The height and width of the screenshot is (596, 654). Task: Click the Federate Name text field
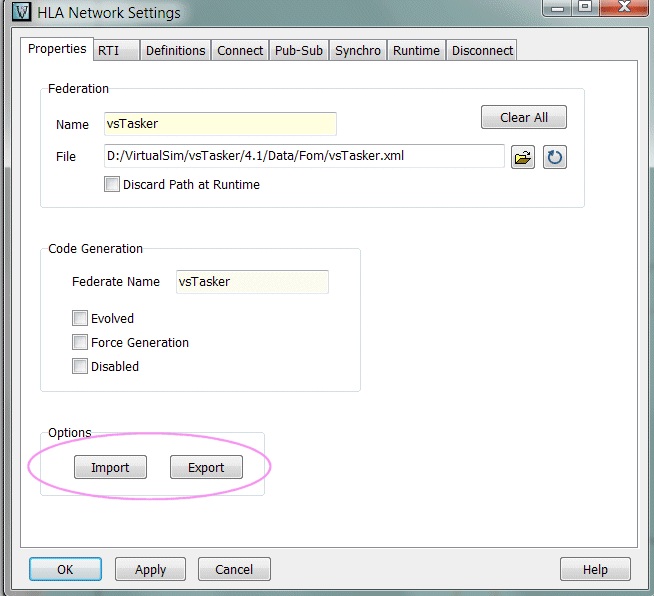(x=252, y=282)
